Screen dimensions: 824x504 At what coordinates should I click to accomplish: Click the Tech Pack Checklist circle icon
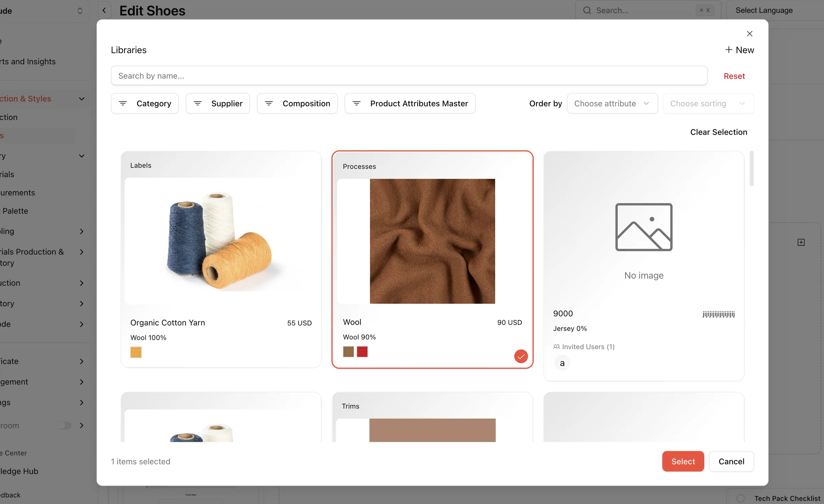pyautogui.click(x=741, y=498)
